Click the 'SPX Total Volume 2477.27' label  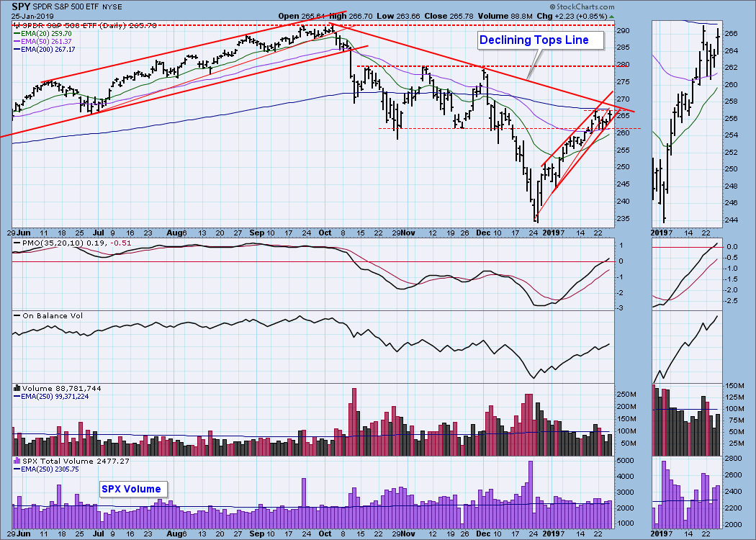pyautogui.click(x=71, y=461)
